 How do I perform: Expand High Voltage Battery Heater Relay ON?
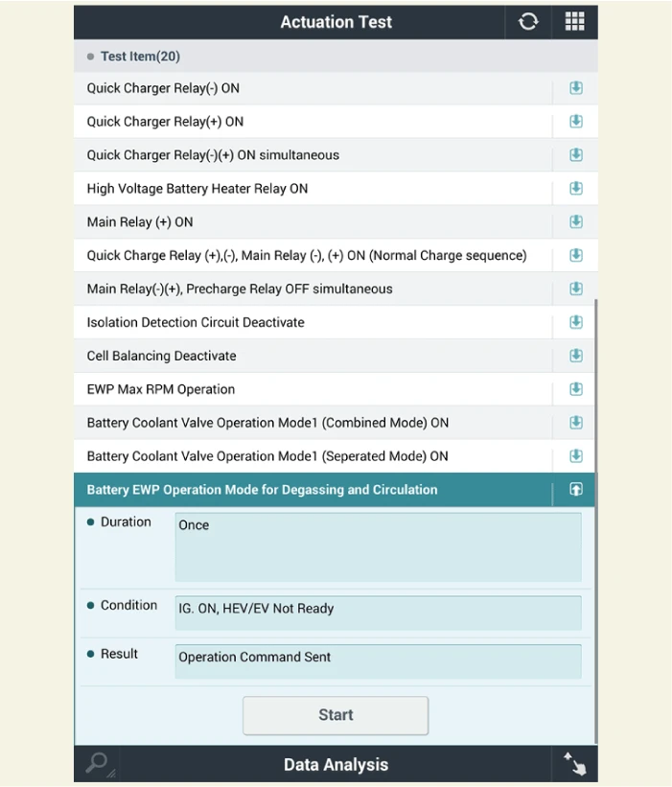click(576, 188)
